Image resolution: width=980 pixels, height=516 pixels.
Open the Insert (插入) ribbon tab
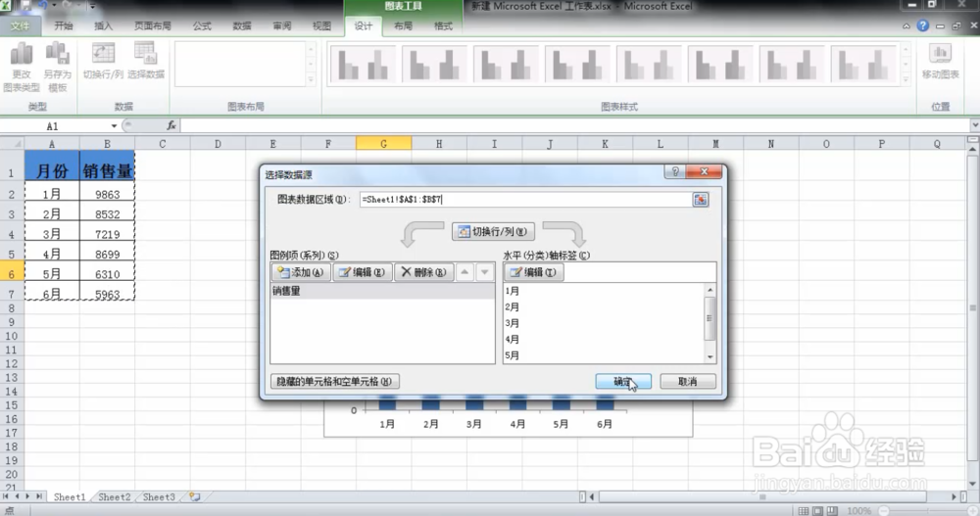pos(103,26)
